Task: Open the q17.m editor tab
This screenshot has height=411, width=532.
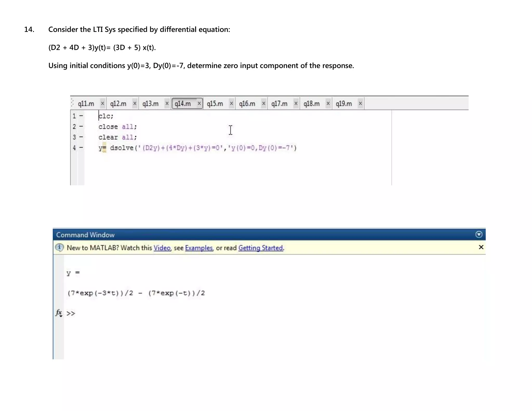Action: (279, 104)
